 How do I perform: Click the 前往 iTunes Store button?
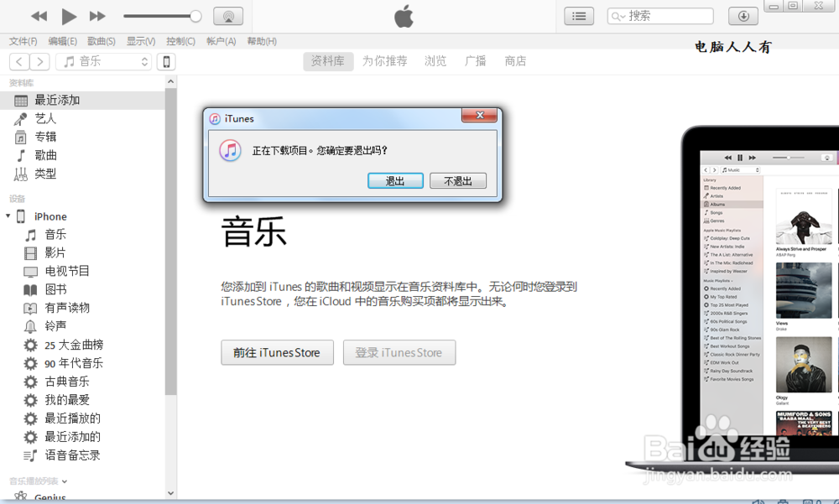277,352
